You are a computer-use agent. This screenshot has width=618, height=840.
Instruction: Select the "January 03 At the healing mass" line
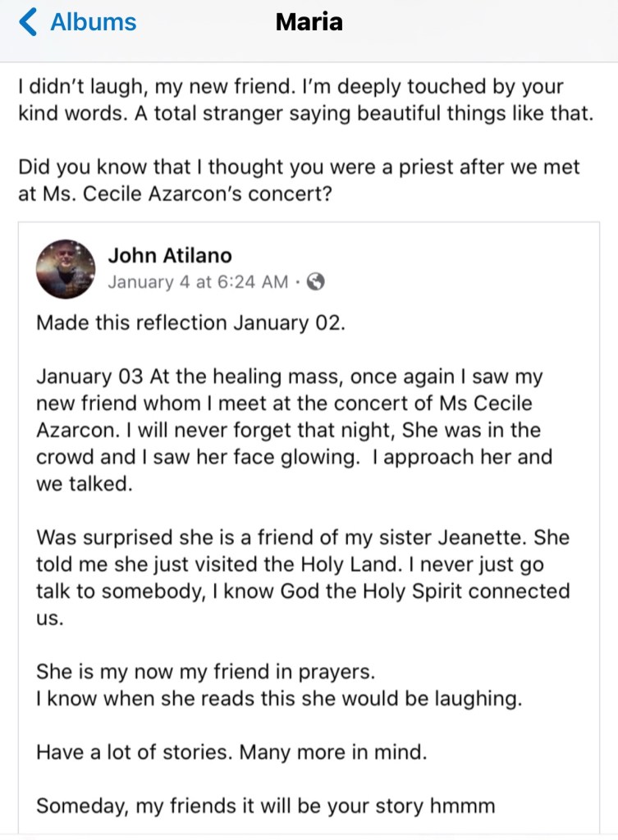(x=289, y=377)
